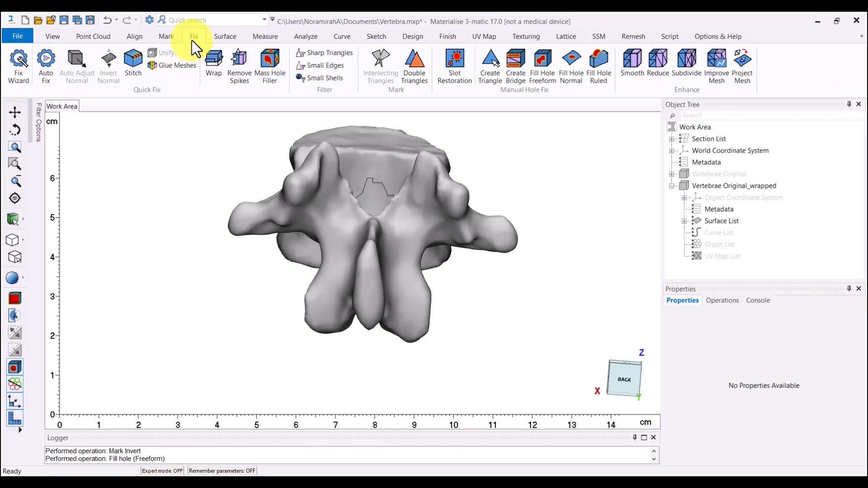Click the BACK face of orientation cube
Viewport: 868px width, 488px height.
(624, 380)
